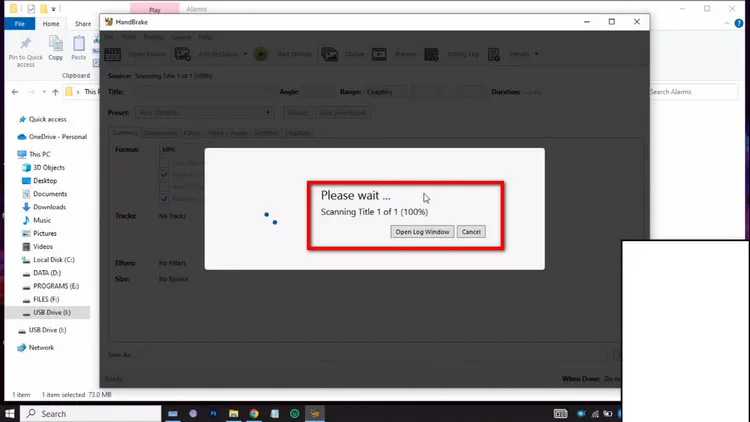Click Explorer's forward navigation arrow
This screenshot has width=750, height=422.
point(31,92)
